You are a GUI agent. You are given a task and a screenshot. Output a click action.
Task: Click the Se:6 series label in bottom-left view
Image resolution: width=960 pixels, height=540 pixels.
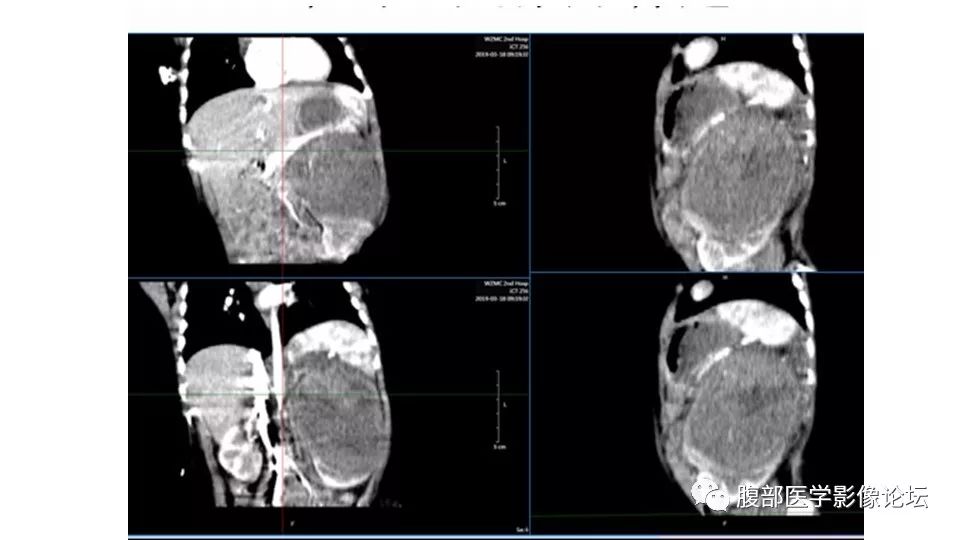pyautogui.click(x=522, y=530)
